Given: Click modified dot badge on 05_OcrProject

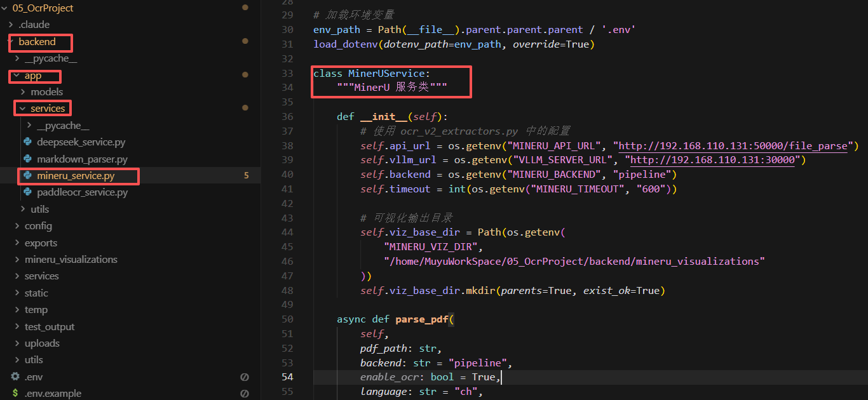Looking at the screenshot, I should tap(245, 8).
